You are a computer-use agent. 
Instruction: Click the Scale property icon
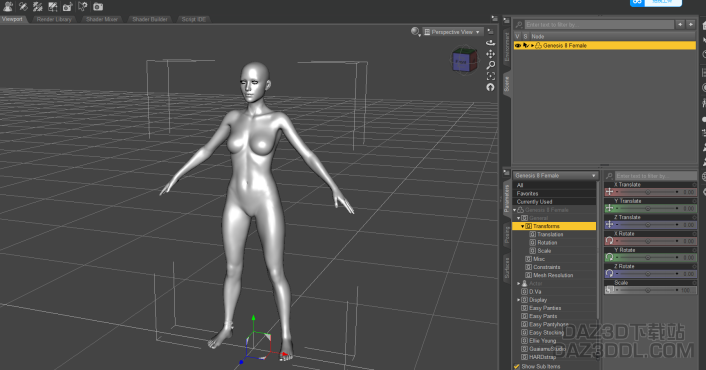[x=609, y=290]
